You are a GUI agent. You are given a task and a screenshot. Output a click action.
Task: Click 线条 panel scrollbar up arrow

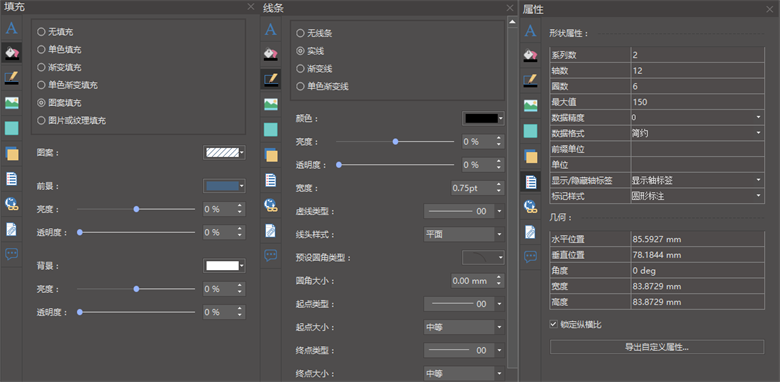[x=512, y=21]
